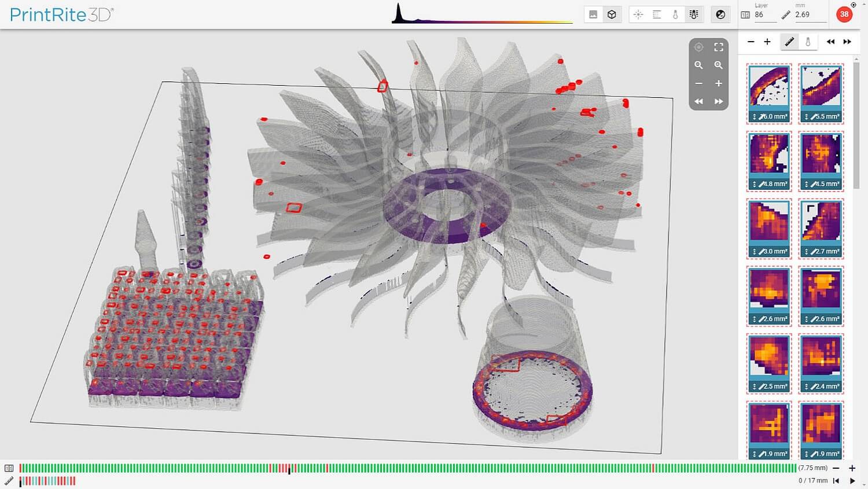Select the layer lines display mode icon

[x=657, y=14]
